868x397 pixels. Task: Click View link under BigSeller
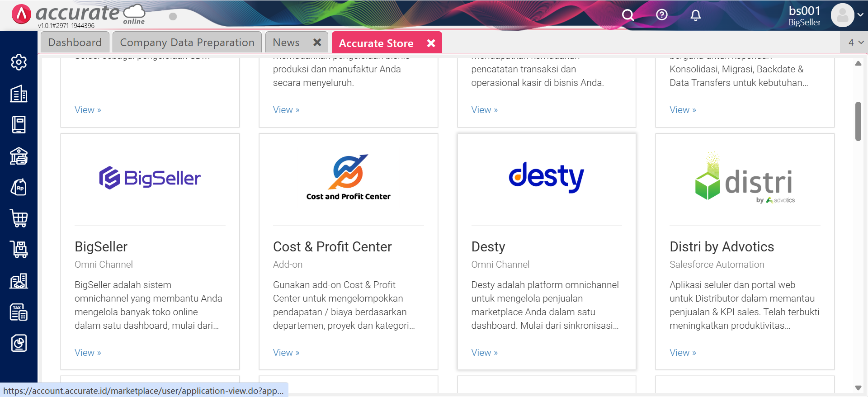tap(88, 353)
